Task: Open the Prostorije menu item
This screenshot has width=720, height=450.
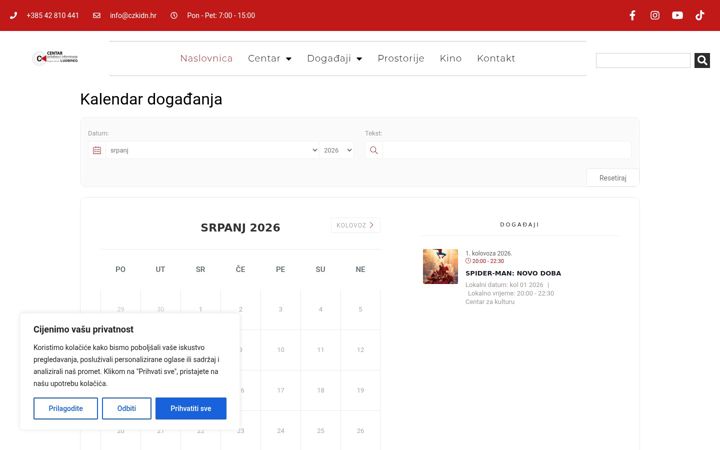Action: (x=401, y=58)
